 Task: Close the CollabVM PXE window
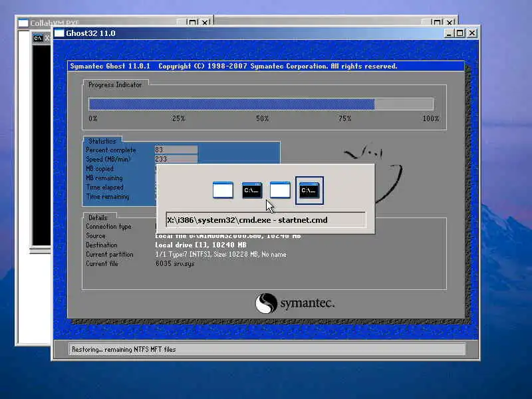[205, 23]
